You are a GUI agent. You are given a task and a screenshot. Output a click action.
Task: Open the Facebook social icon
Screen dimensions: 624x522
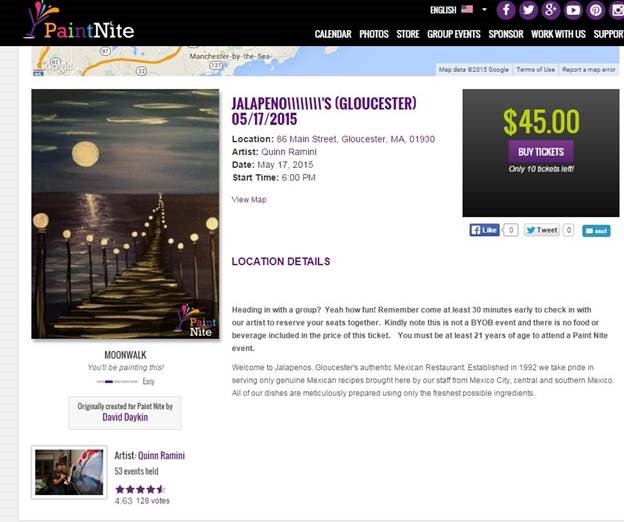click(x=506, y=10)
